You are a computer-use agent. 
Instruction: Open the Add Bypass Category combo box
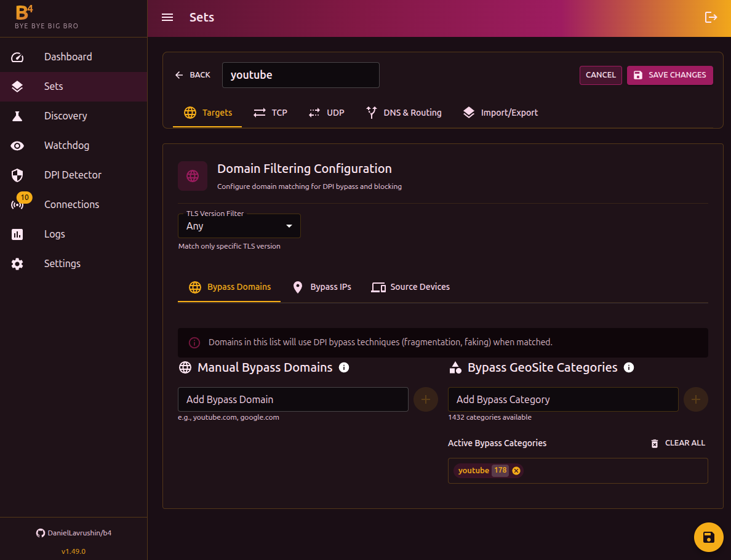(562, 399)
